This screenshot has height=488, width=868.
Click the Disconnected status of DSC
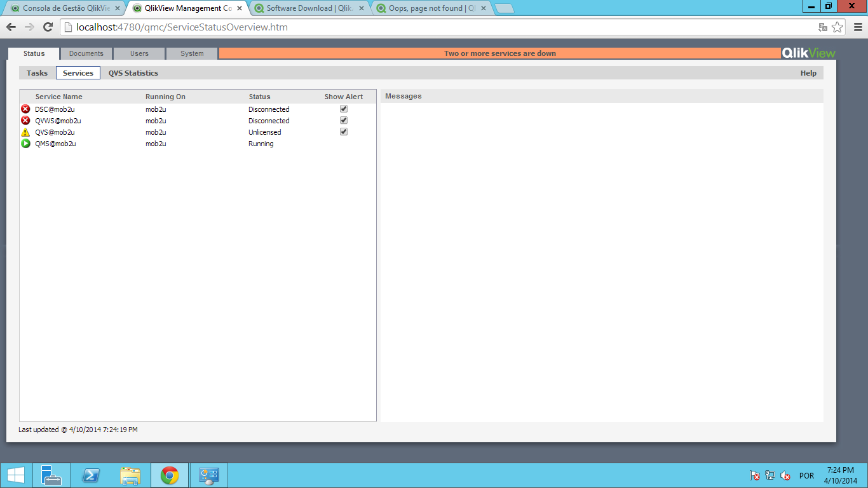pyautogui.click(x=269, y=109)
